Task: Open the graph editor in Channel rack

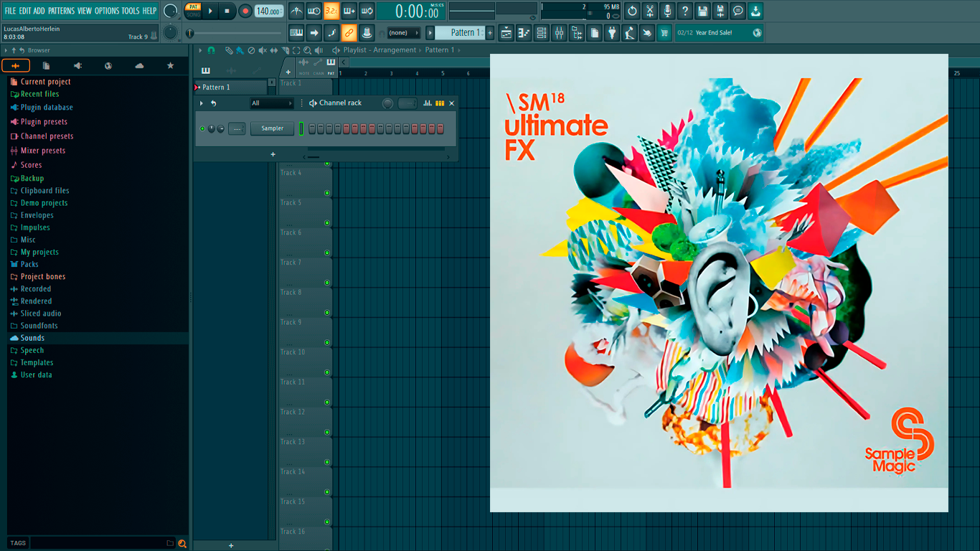Action: [428, 103]
